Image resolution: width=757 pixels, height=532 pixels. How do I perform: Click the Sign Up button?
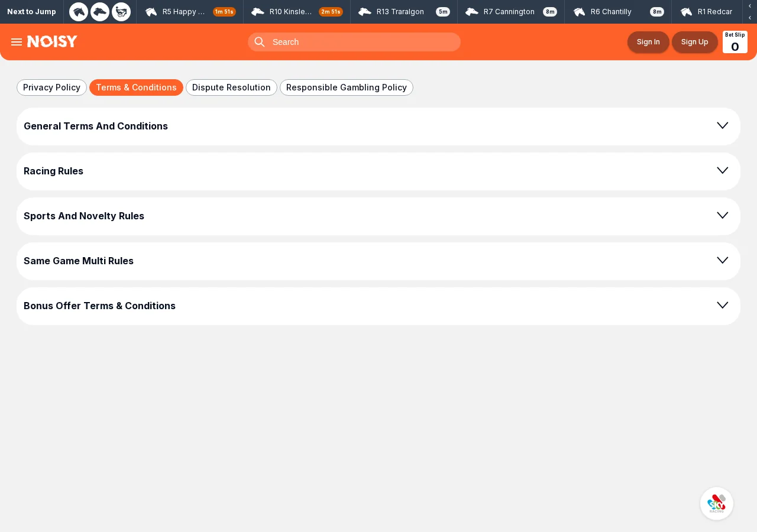point(695,42)
